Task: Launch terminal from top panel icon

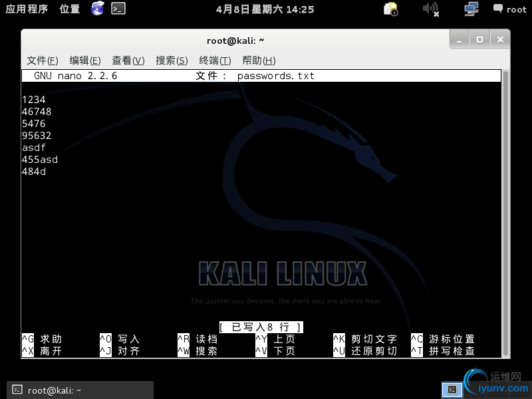Action: 118,9
